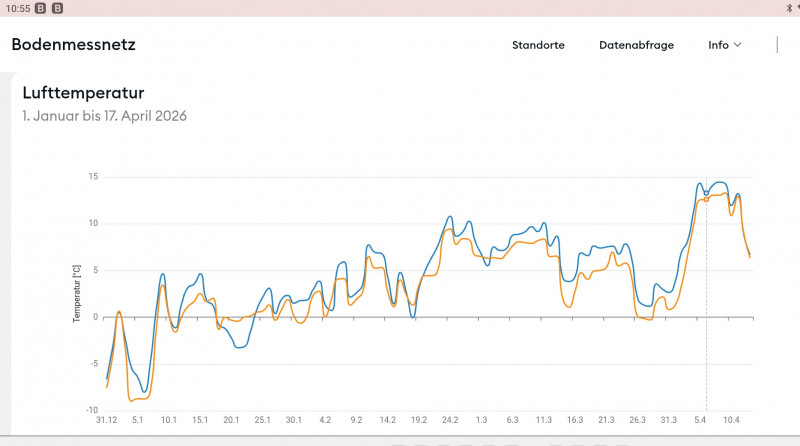
Task: Click the 15 value on the y-axis
Action: pos(92,177)
